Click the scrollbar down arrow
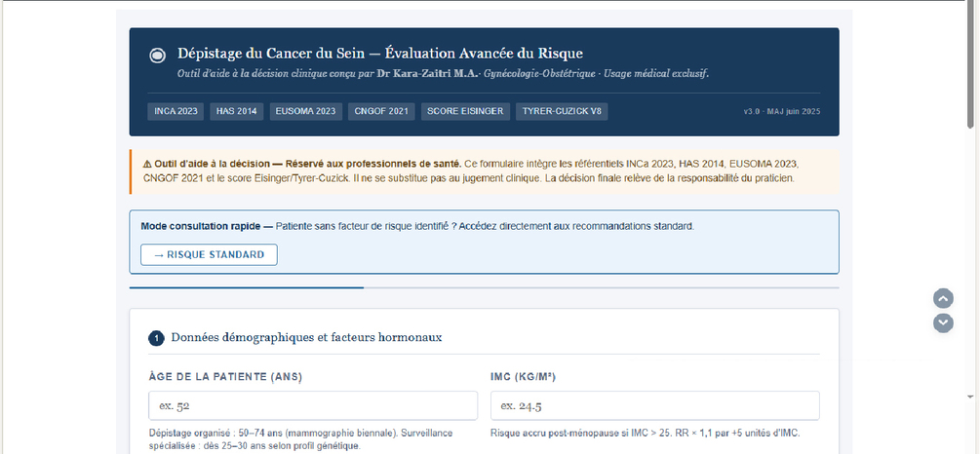 (970, 397)
